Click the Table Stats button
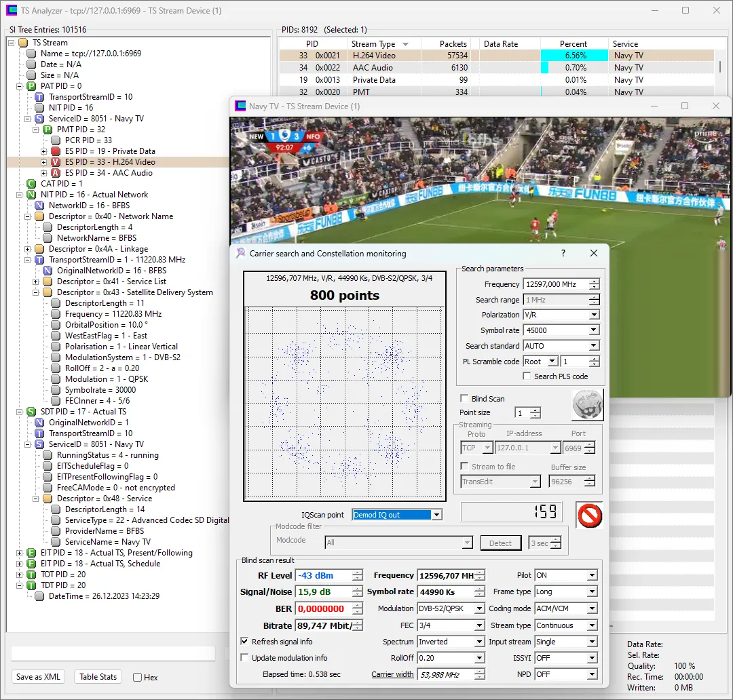This screenshot has width=733, height=700. [x=98, y=676]
